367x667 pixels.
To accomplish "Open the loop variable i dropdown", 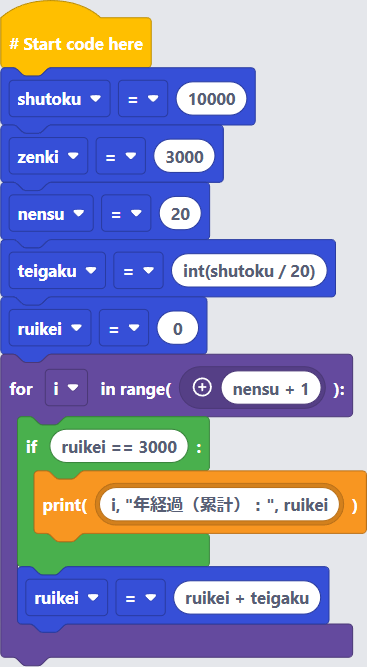I will [66, 388].
